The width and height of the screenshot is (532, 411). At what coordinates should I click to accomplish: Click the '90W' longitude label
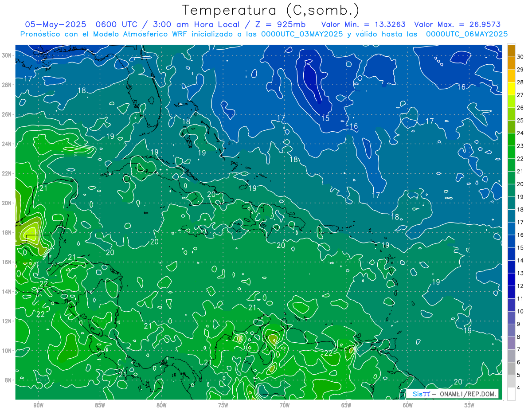38,405
